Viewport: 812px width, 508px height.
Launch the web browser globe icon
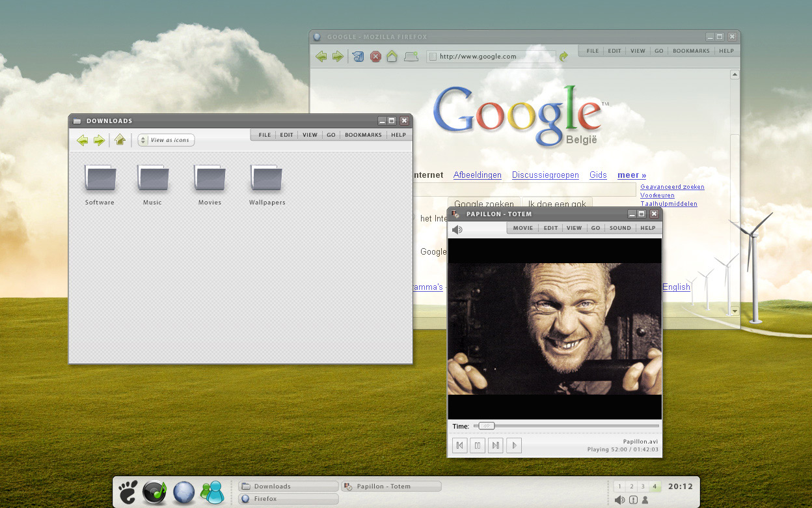point(183,492)
